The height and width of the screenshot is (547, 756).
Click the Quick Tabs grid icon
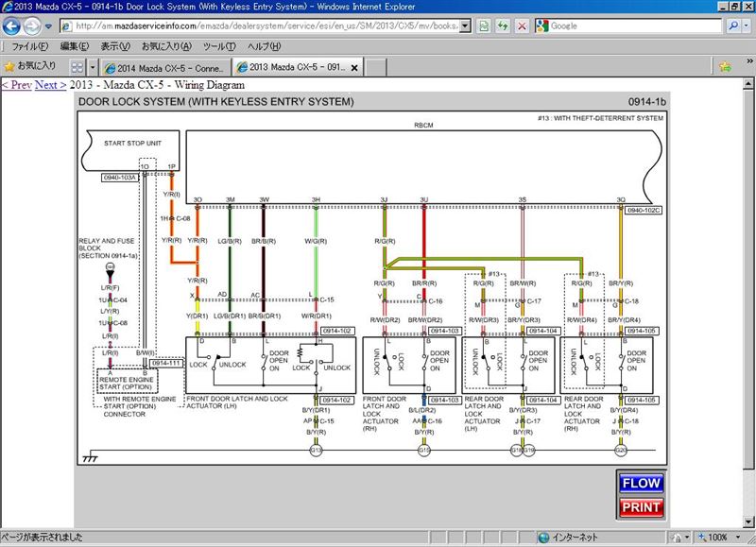pyautogui.click(x=77, y=67)
